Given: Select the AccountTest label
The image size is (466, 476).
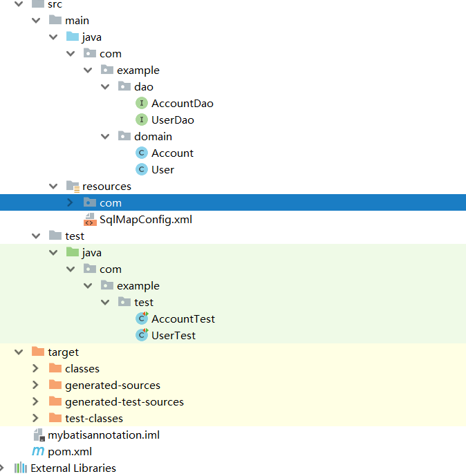Looking at the screenshot, I should point(183,319).
